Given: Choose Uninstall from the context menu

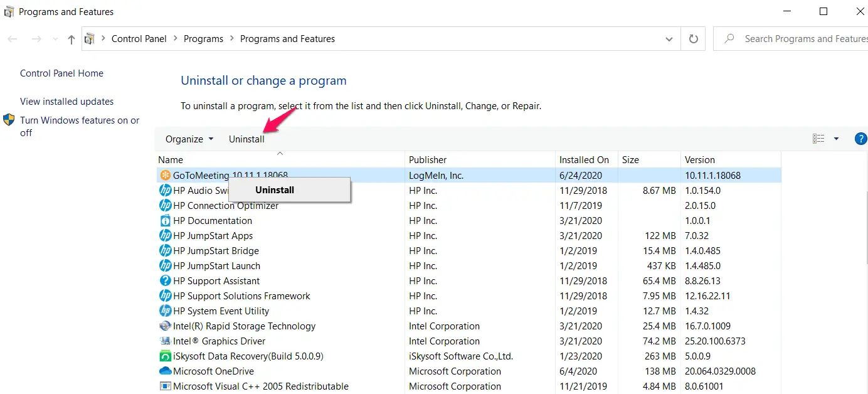Looking at the screenshot, I should (289, 190).
